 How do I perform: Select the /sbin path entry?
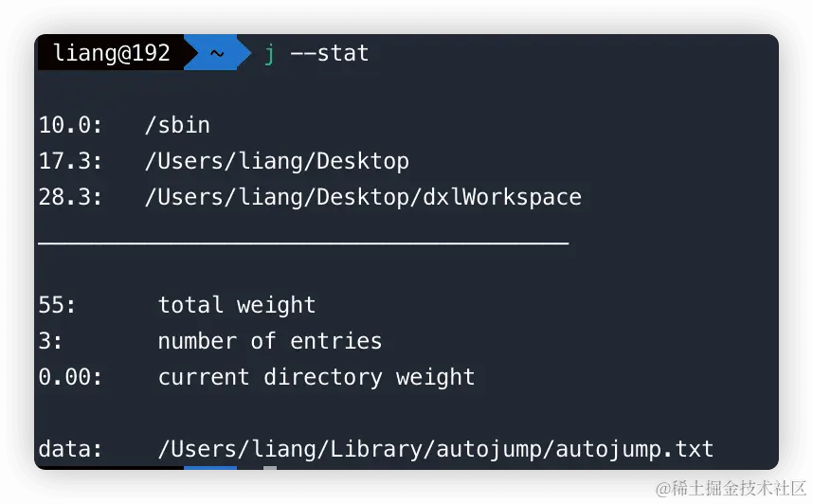point(177,125)
